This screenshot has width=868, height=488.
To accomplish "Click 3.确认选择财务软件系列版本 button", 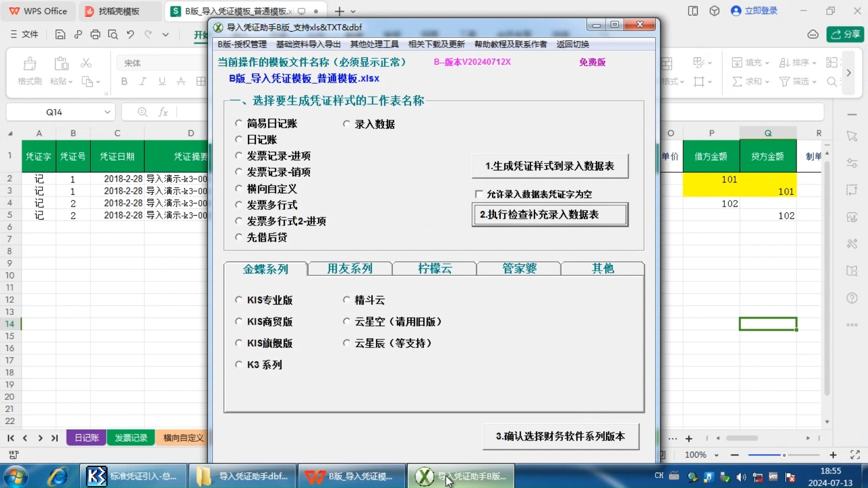I will (x=560, y=436).
